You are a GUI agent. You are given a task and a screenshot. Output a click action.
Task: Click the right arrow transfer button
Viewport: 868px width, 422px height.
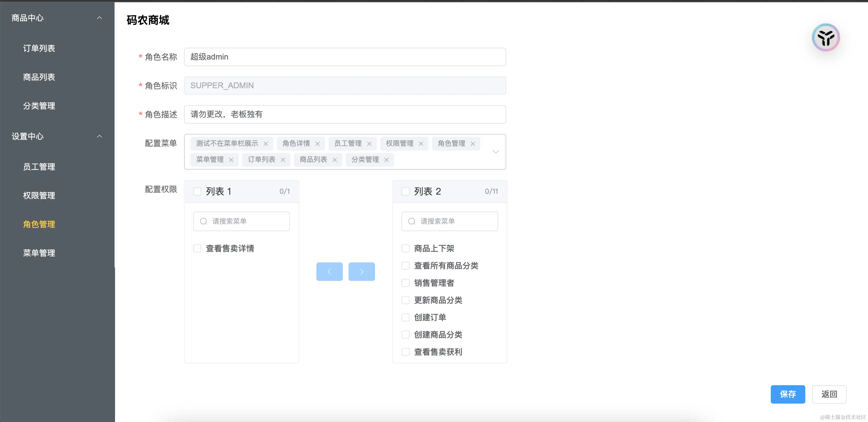pyautogui.click(x=362, y=271)
